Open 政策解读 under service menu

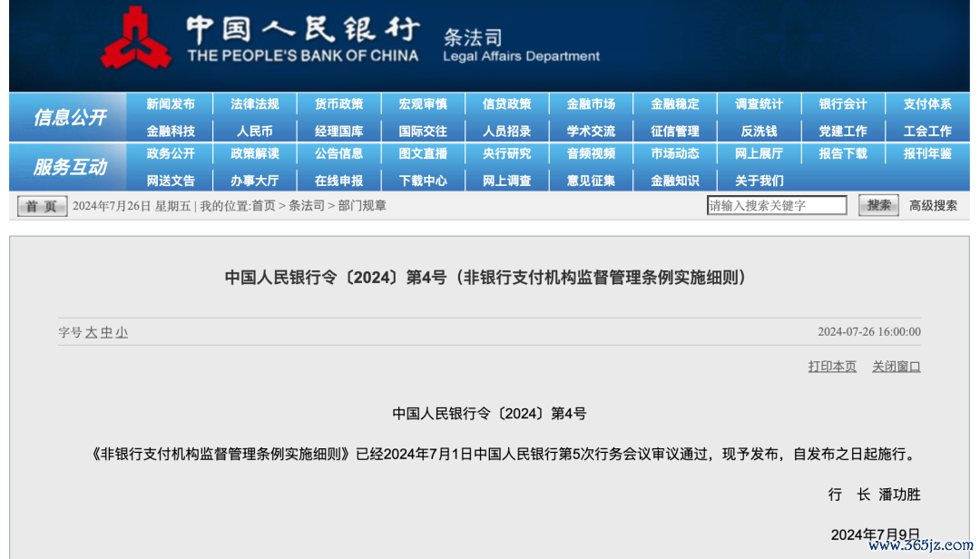pos(255,154)
